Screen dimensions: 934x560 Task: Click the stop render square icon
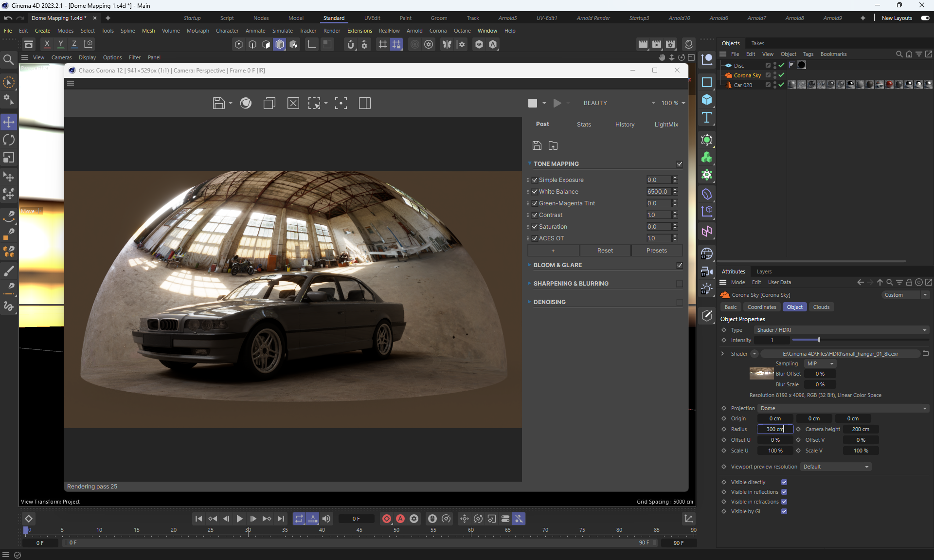(533, 103)
